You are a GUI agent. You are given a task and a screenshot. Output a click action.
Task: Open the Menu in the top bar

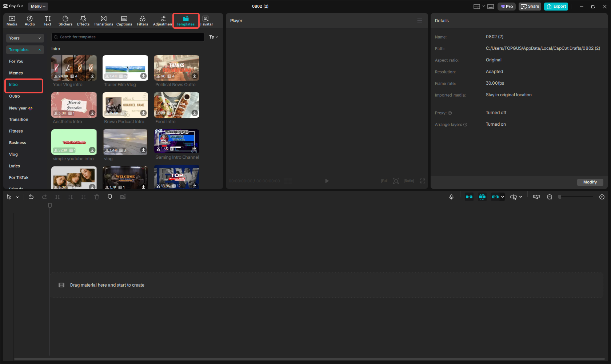click(x=37, y=6)
